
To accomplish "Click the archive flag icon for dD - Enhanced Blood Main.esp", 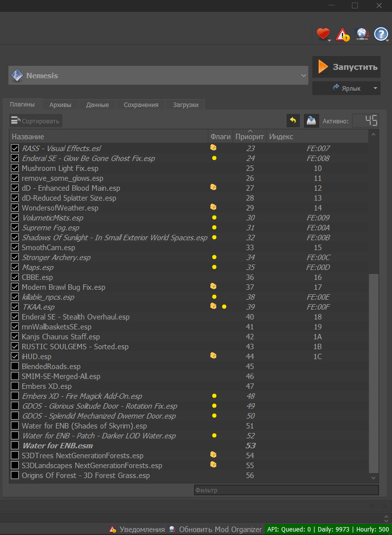I will click(213, 187).
